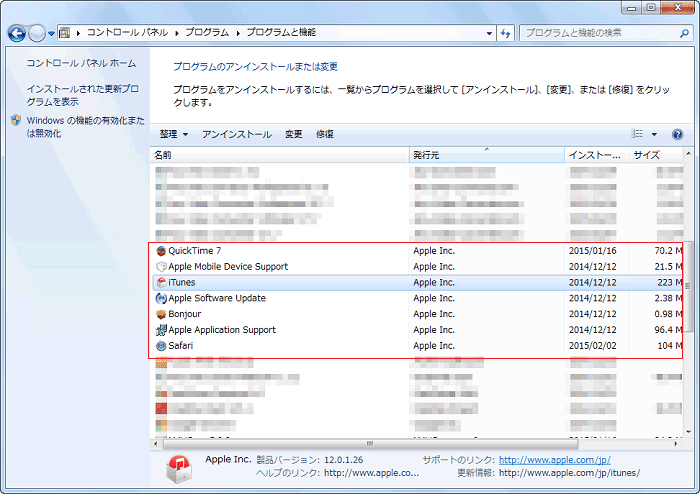Select Safari program name
The height and width of the screenshot is (494, 700).
coord(181,345)
